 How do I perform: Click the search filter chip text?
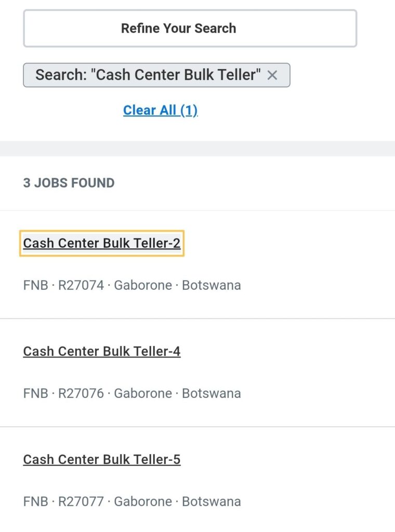[x=148, y=75]
